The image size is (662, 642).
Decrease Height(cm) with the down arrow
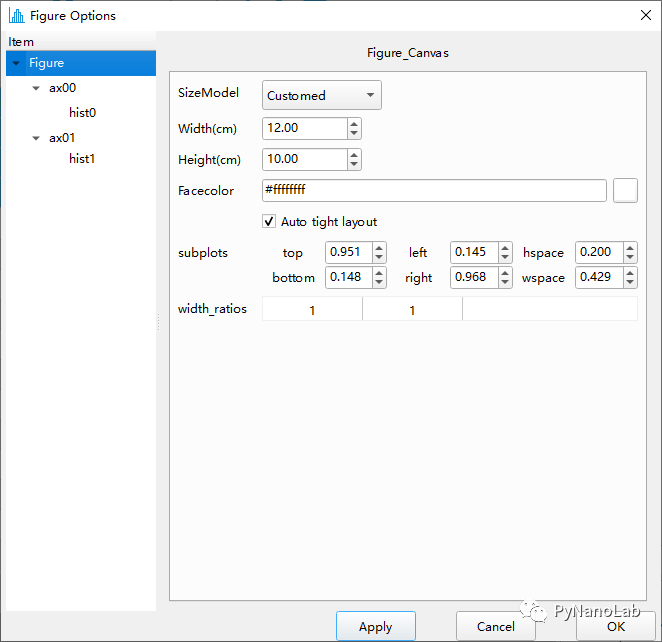[354, 165]
